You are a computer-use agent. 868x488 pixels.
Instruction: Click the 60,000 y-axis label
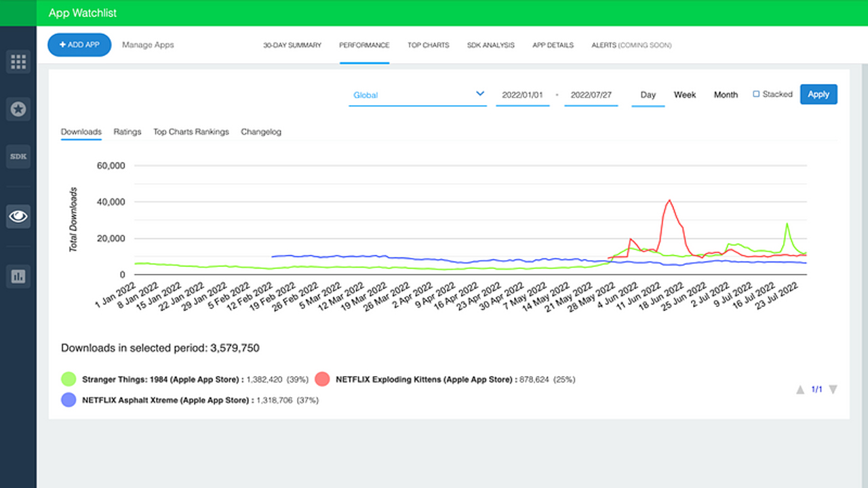pos(111,165)
